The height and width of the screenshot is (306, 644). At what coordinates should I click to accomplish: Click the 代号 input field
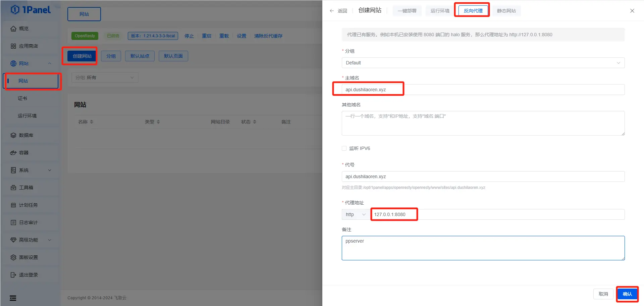[483, 176]
